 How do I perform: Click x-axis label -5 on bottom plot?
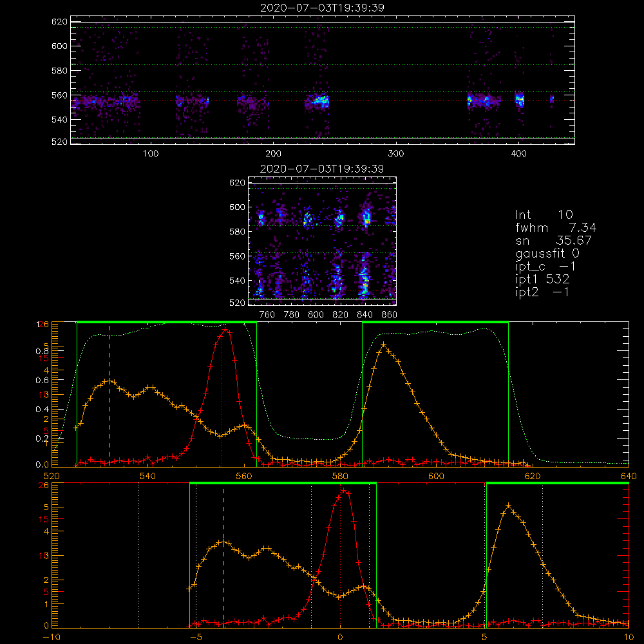click(196, 638)
